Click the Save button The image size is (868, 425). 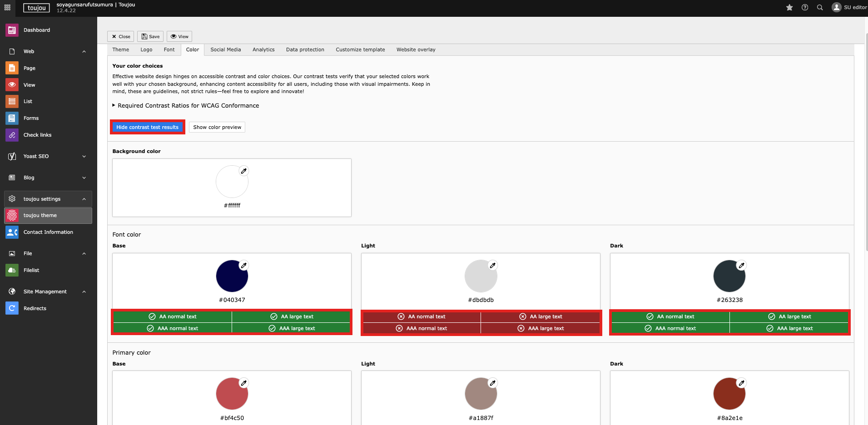pyautogui.click(x=150, y=36)
